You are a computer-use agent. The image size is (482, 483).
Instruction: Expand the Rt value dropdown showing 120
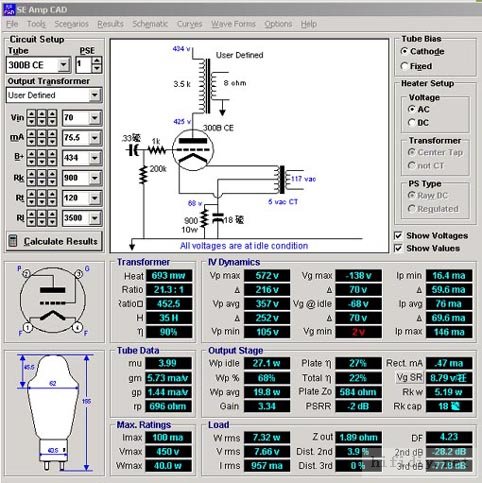[95, 198]
